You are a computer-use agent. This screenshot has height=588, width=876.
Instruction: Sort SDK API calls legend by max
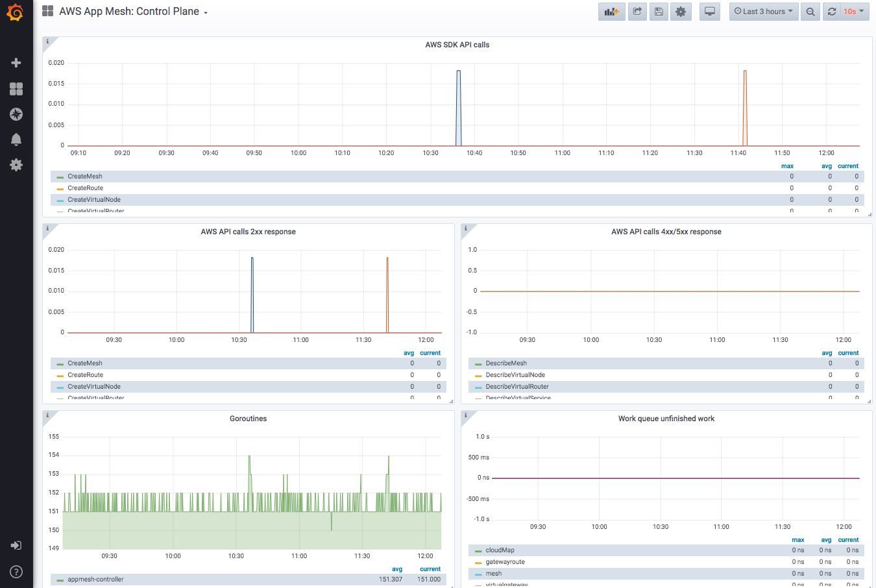tap(787, 166)
